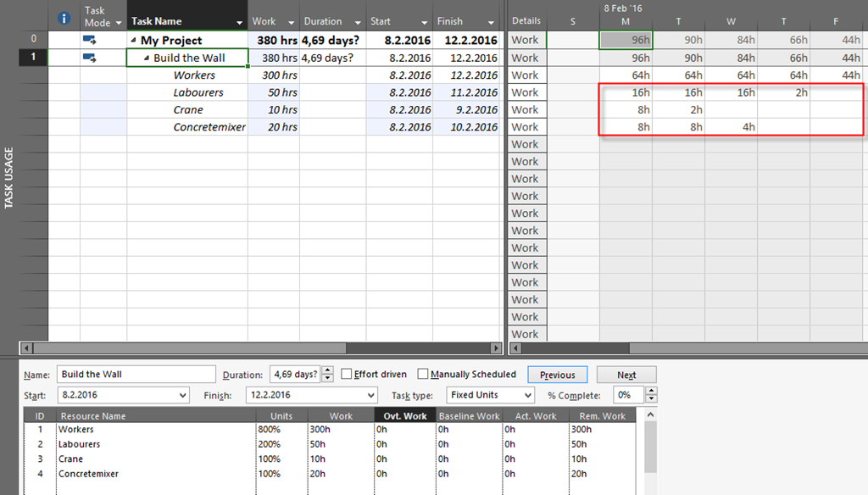Select the Units column header in resource table

tap(281, 415)
